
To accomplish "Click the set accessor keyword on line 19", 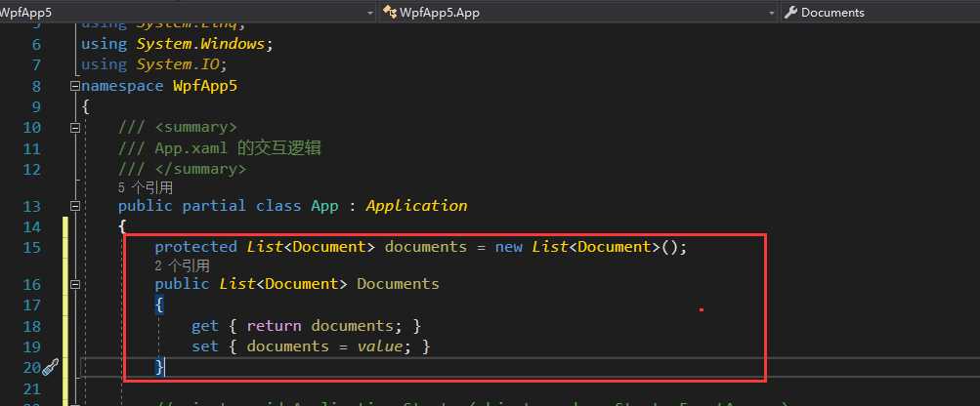I will pyautogui.click(x=205, y=346).
